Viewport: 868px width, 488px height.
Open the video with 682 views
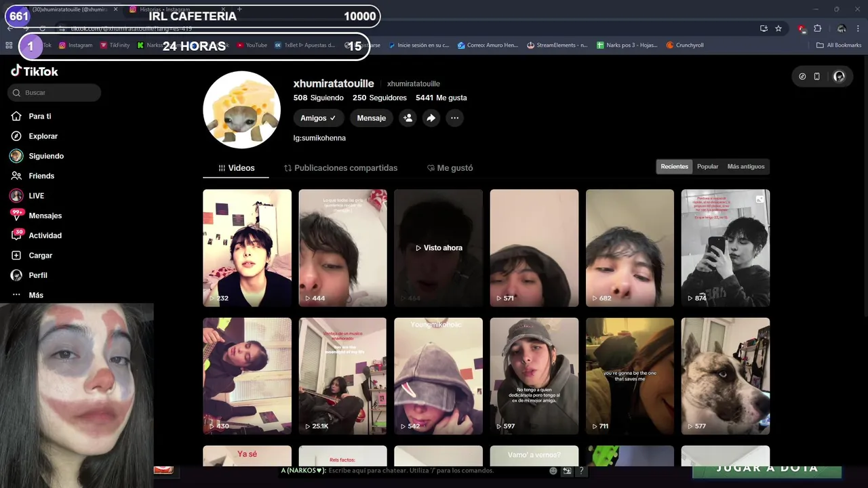click(630, 248)
